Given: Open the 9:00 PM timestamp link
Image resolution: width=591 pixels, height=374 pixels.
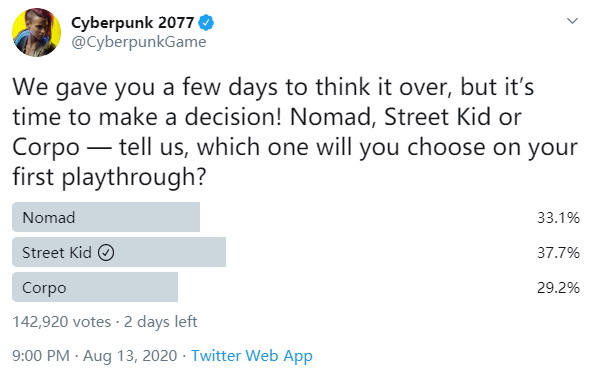Looking at the screenshot, I should 41,356.
